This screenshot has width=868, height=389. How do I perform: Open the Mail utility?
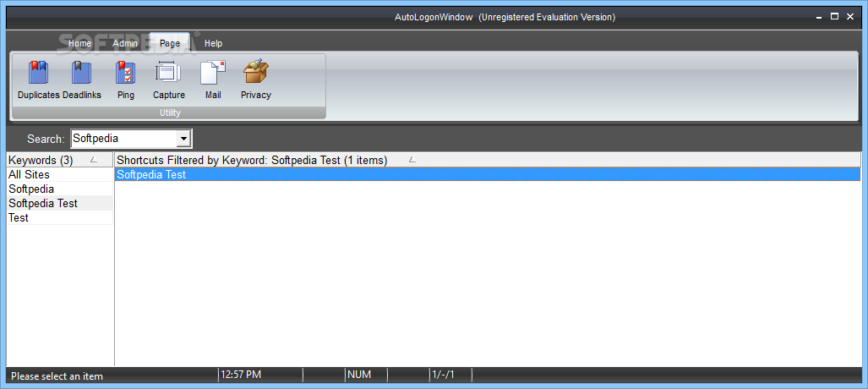click(x=213, y=80)
